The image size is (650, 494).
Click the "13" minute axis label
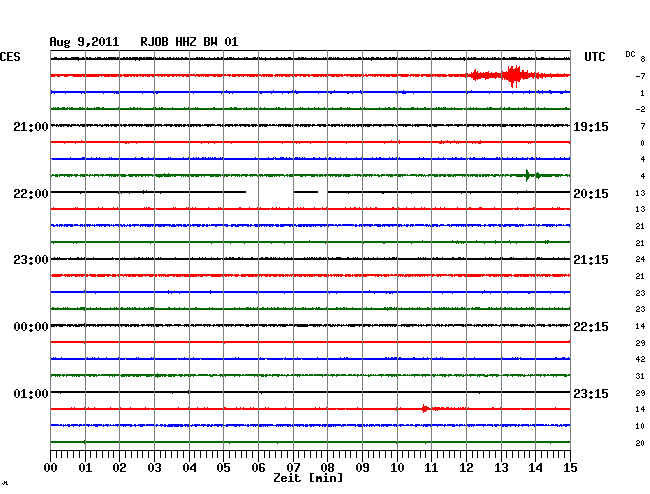tap(501, 468)
